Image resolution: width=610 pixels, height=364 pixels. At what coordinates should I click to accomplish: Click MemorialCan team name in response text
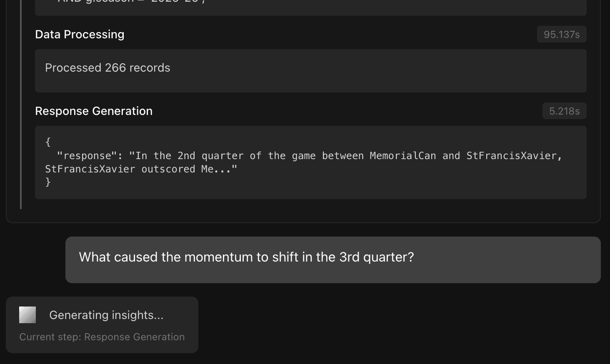tap(403, 156)
